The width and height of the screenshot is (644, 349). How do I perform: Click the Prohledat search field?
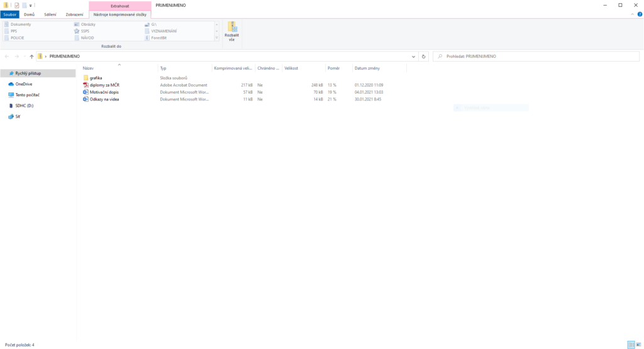tap(535, 57)
